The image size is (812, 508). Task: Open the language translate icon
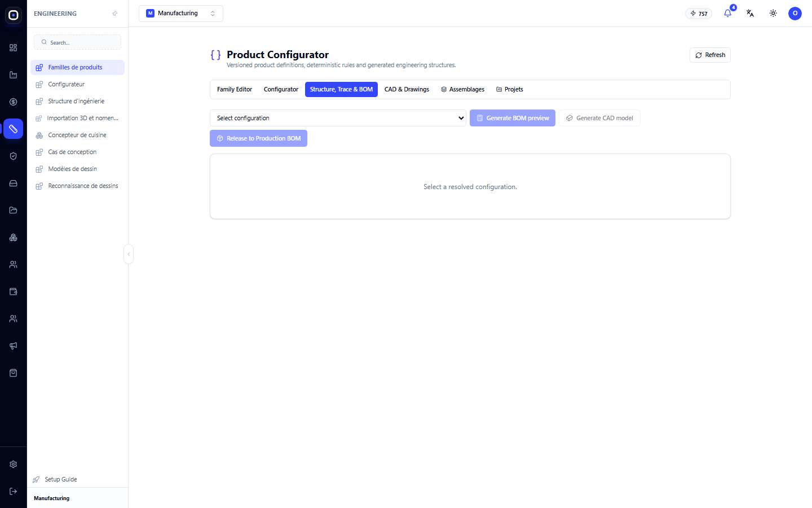pyautogui.click(x=751, y=13)
